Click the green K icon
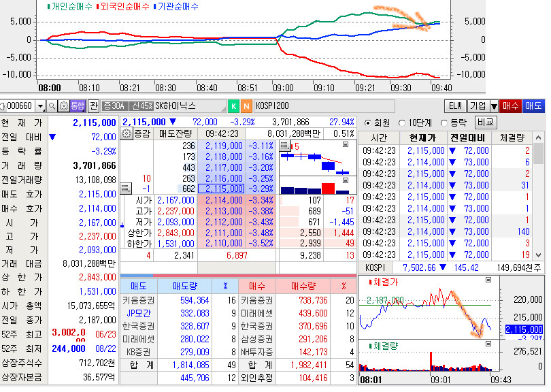 coord(233,106)
